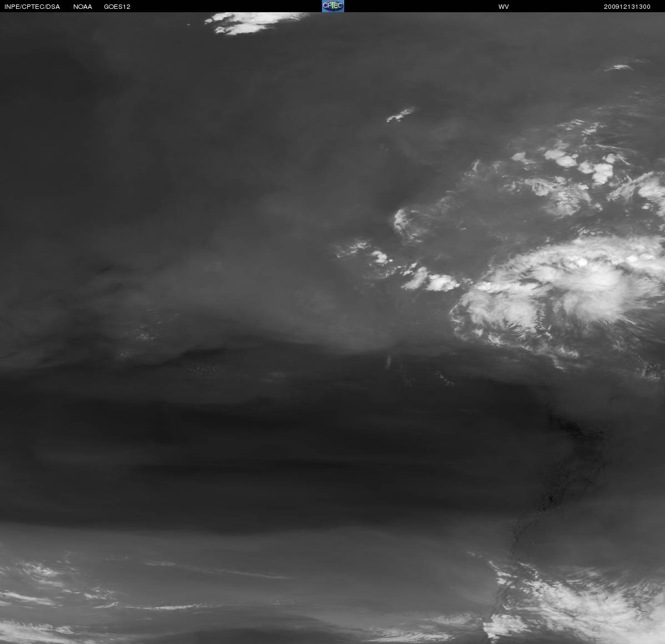The width and height of the screenshot is (665, 644).
Task: Click the GOES12 satellite label
Action: (117, 7)
